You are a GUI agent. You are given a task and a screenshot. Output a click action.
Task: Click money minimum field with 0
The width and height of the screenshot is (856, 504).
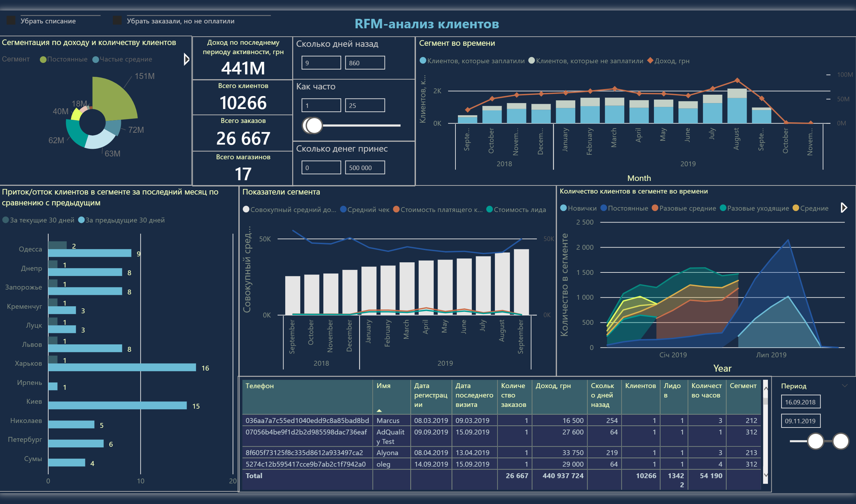[x=321, y=168]
